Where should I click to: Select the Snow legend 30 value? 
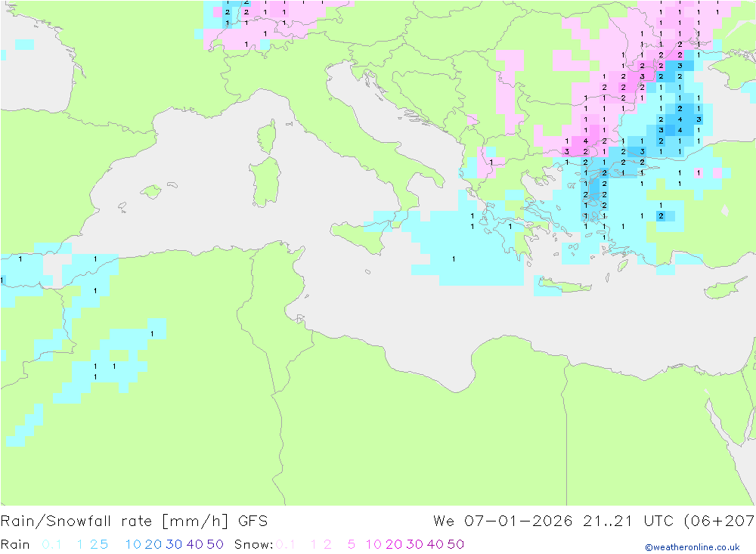[x=414, y=544]
